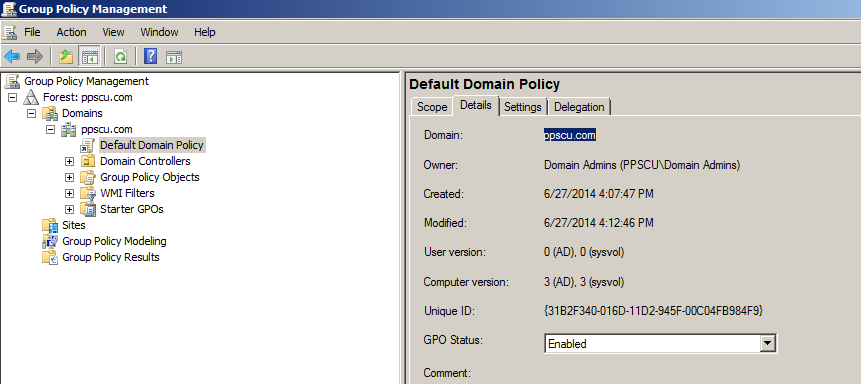Expand the Domain Controllers node
The height and width of the screenshot is (384, 861).
point(69,162)
